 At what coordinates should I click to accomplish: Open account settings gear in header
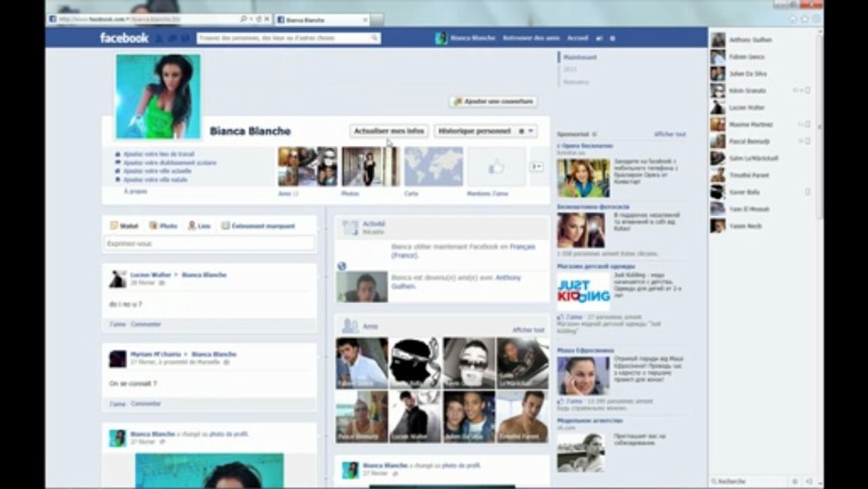[613, 39]
